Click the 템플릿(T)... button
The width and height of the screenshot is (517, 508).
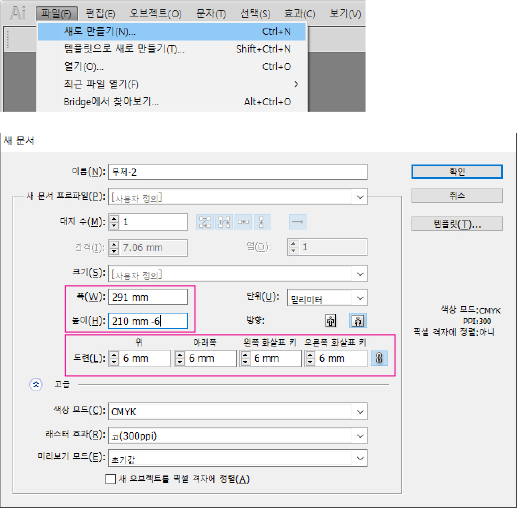457,224
